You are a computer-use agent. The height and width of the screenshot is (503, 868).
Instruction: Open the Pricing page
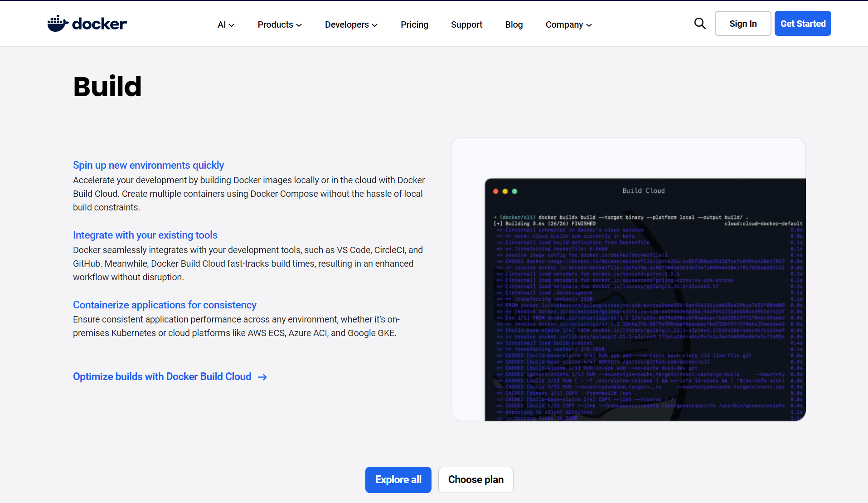click(414, 24)
